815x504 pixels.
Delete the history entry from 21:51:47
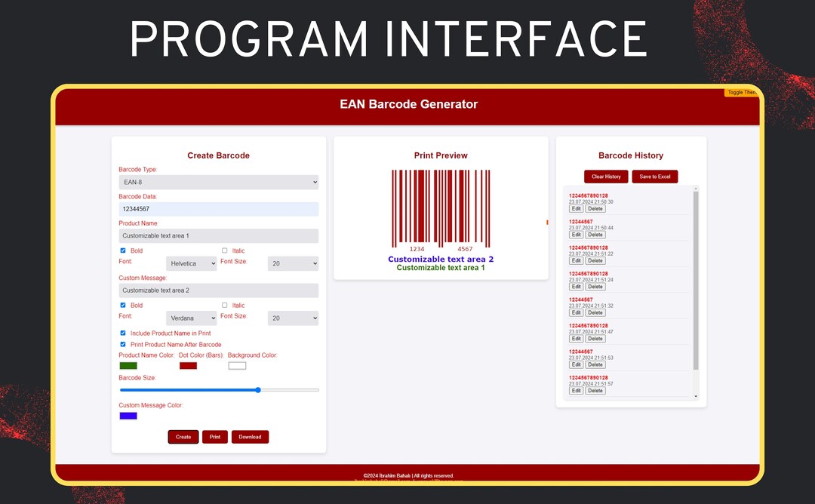595,339
